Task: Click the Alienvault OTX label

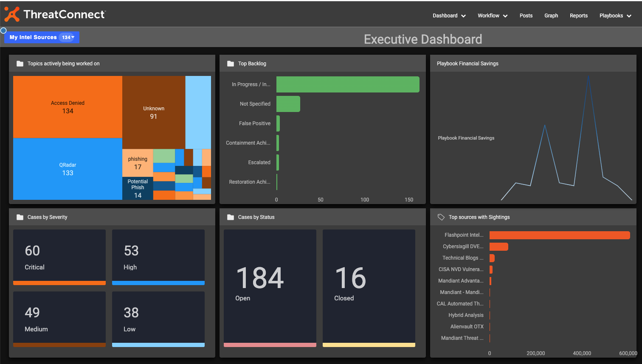Action: coord(467,327)
